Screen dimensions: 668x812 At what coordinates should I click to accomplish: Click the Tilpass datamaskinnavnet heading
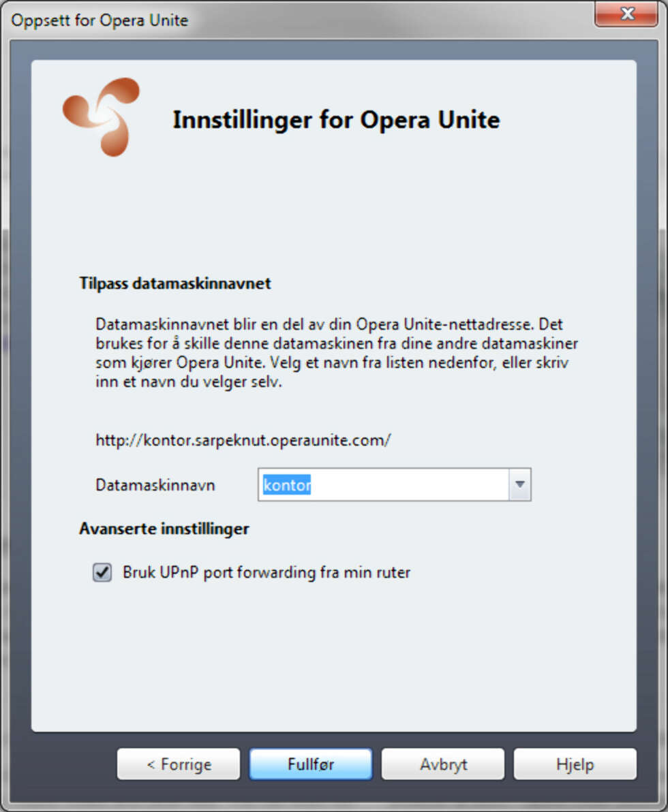175,283
